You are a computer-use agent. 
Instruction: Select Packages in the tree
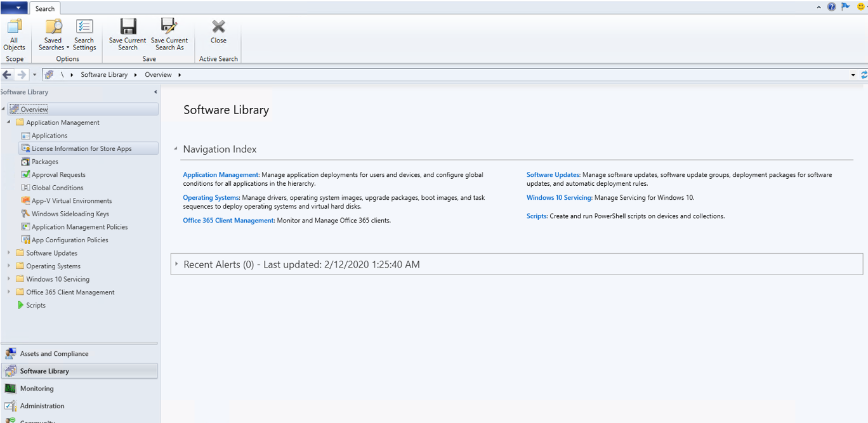click(44, 162)
